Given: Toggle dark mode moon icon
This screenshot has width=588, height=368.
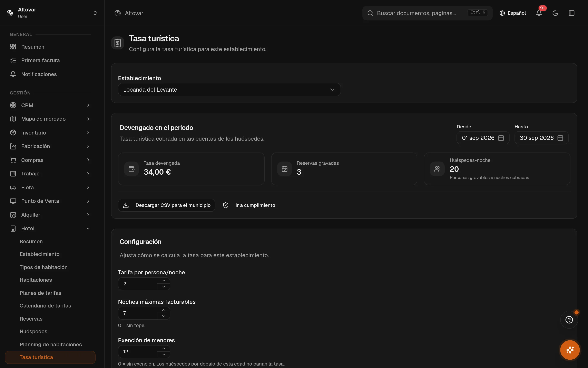Looking at the screenshot, I should click(x=555, y=13).
